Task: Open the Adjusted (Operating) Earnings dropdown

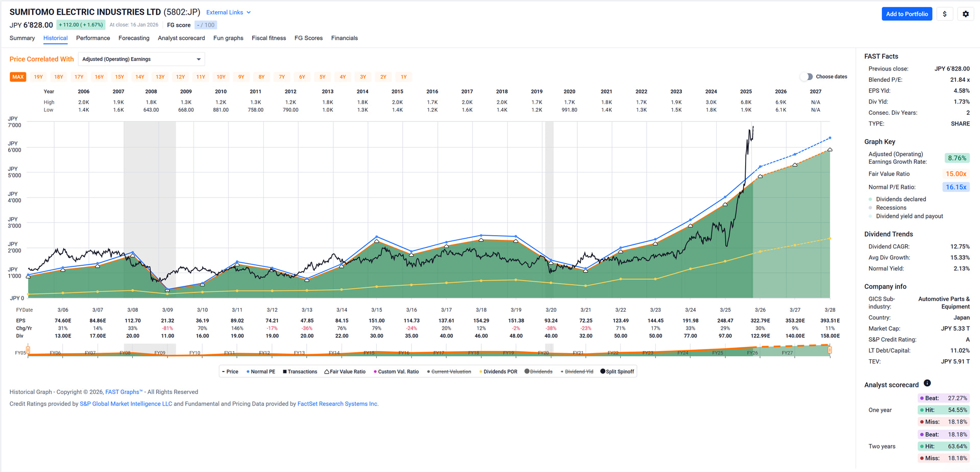Action: tap(141, 59)
